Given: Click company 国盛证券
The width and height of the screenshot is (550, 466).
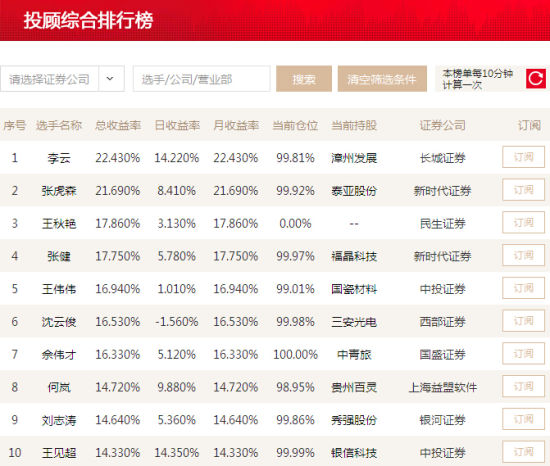Looking at the screenshot, I should 443,354.
